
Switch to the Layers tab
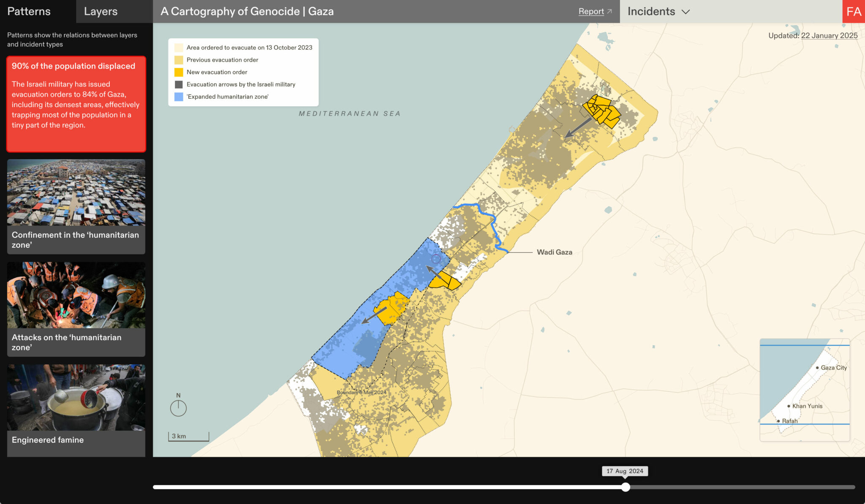(101, 11)
